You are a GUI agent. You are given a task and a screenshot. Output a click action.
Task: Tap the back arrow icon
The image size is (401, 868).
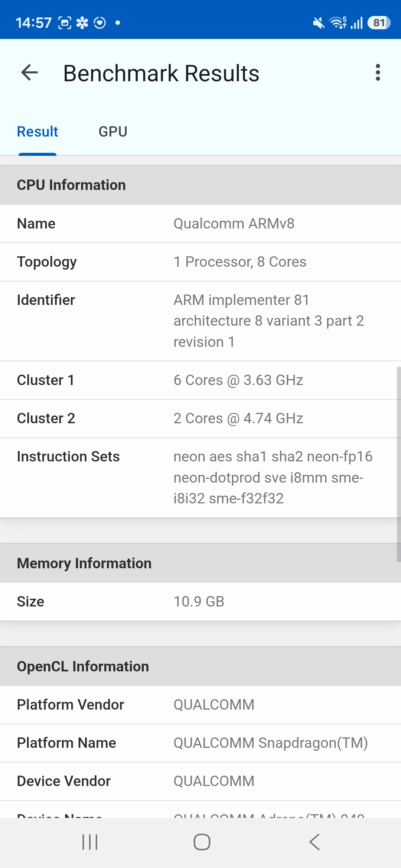coord(30,72)
